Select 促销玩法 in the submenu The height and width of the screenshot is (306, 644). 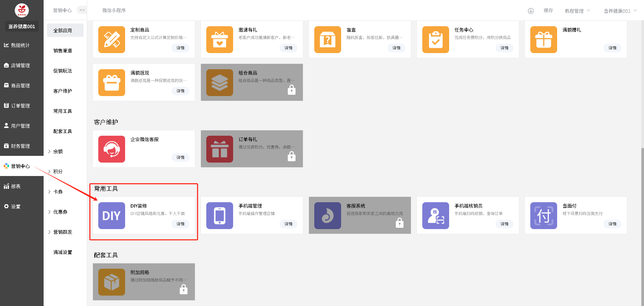63,71
